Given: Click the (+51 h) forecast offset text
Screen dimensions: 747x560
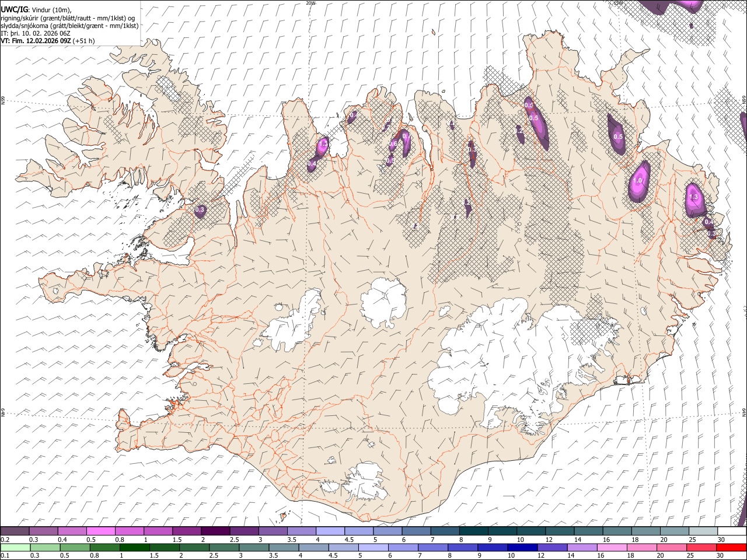Looking at the screenshot, I should click(x=84, y=41).
